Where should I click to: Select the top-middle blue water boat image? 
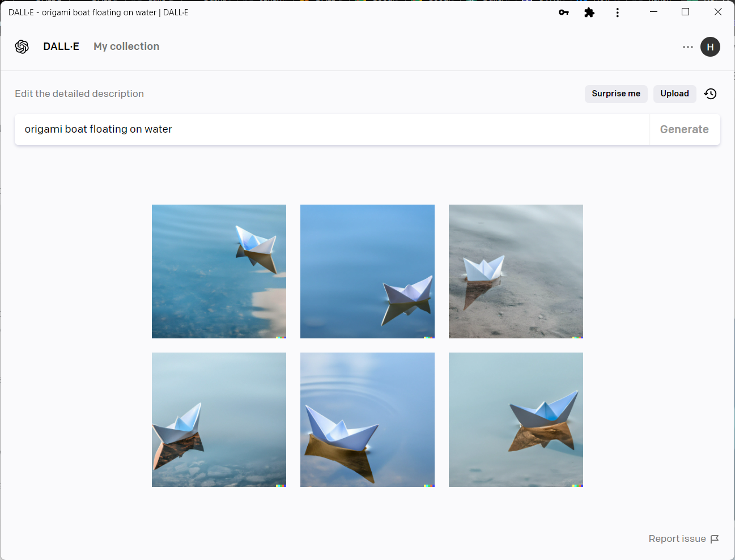coord(367,271)
